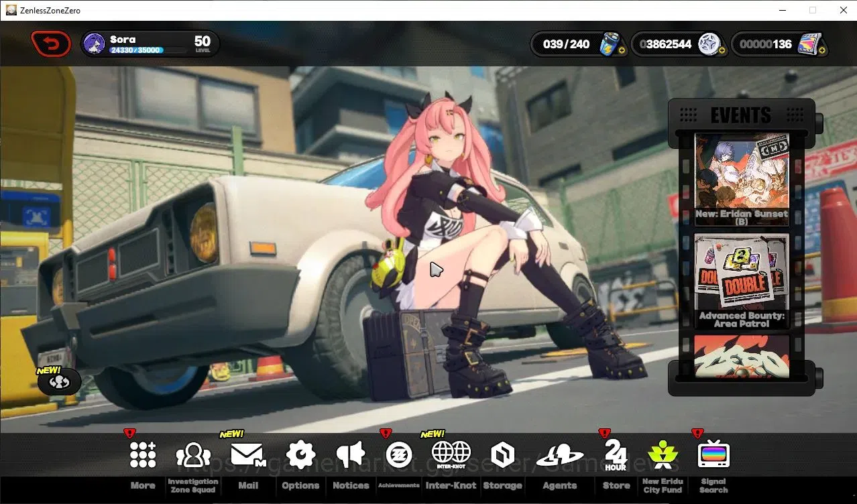Image resolution: width=857 pixels, height=504 pixels.
Task: Click the Agents label text
Action: point(560,485)
